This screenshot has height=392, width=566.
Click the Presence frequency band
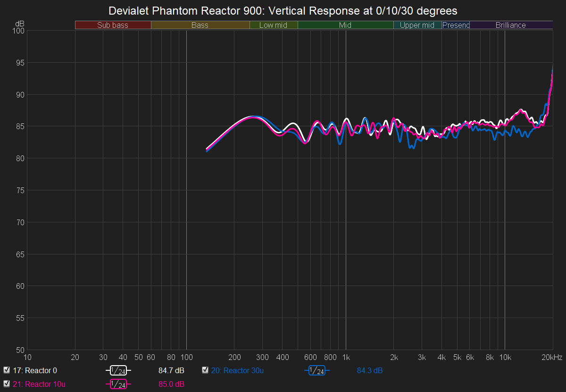[x=456, y=25]
